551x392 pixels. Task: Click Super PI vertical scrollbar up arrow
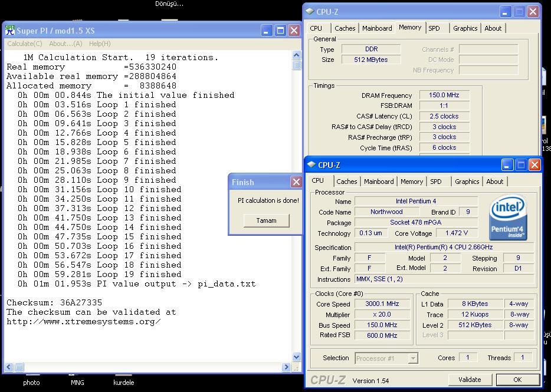pos(296,55)
